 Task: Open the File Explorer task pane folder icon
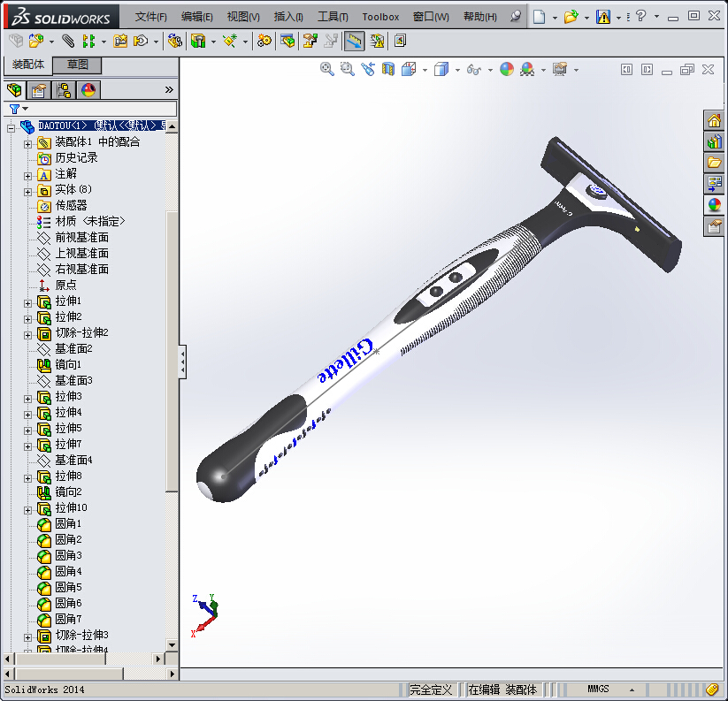(x=714, y=163)
